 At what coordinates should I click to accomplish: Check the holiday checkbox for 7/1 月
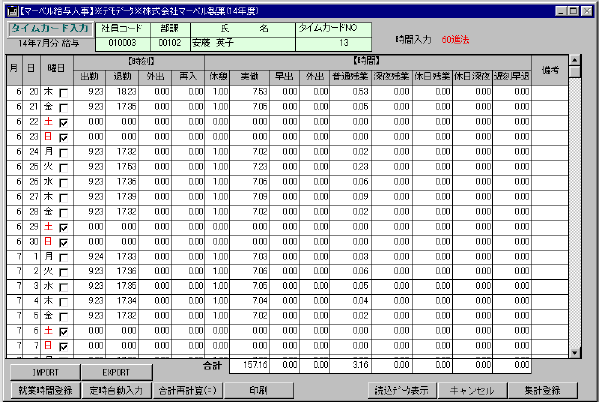point(63,258)
